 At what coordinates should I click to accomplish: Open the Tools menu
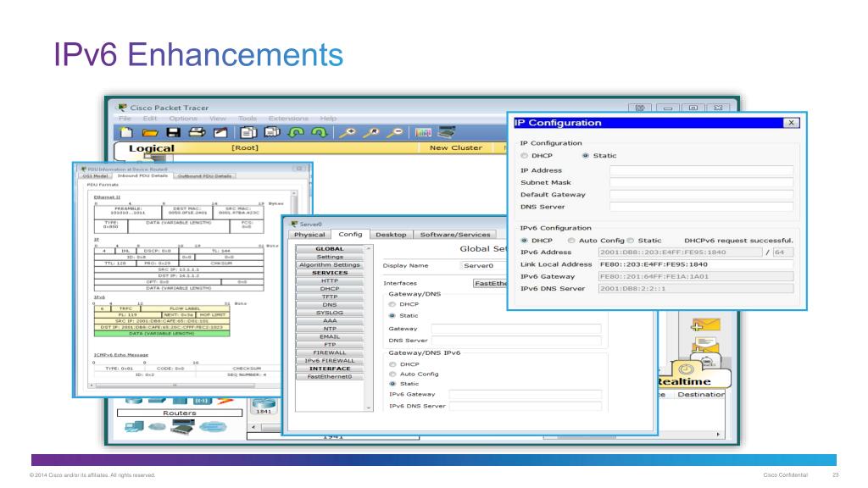point(248,119)
